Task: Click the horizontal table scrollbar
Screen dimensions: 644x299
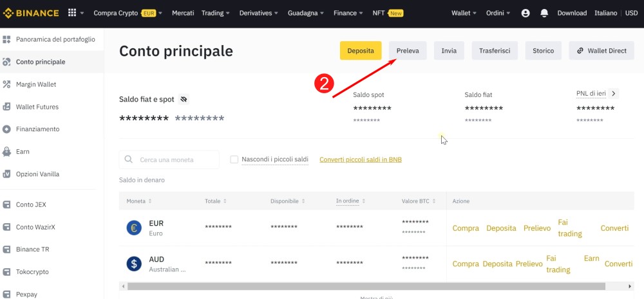Action: 366,286
